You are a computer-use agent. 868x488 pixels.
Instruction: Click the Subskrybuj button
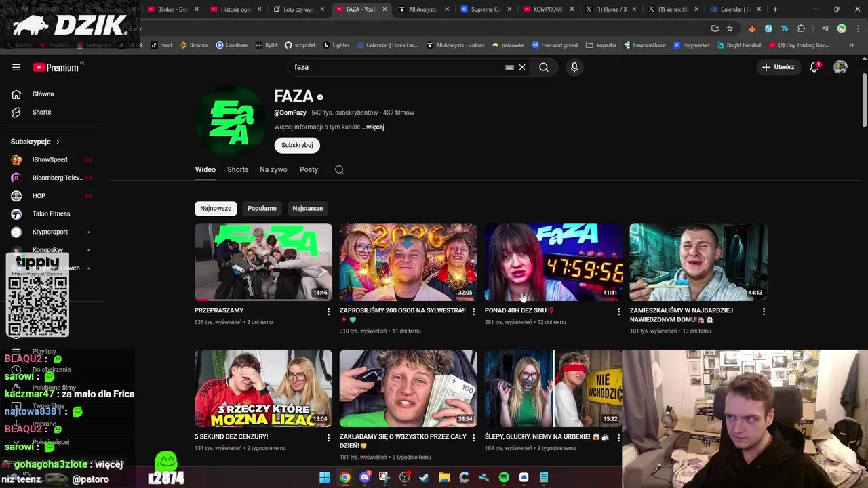pyautogui.click(x=297, y=145)
